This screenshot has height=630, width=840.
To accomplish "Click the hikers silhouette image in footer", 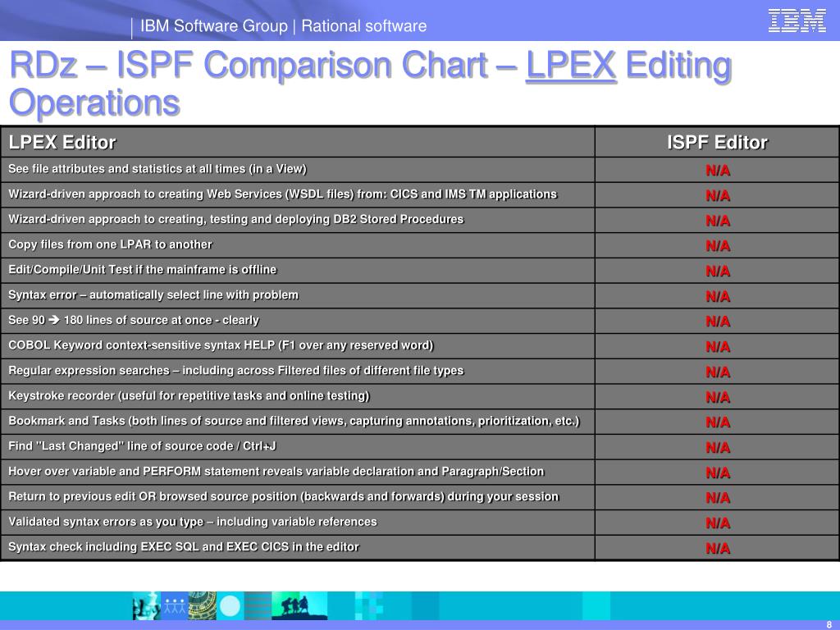I will 299,606.
